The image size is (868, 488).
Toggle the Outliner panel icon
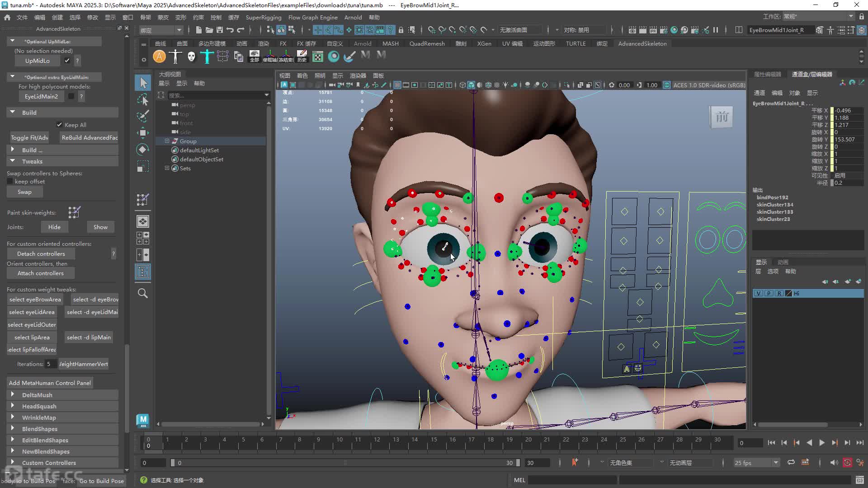click(x=143, y=272)
